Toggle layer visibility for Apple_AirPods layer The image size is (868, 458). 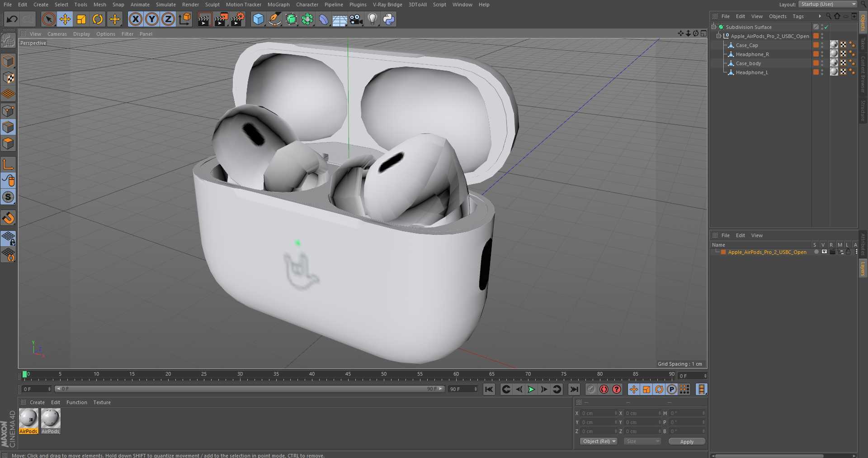824,252
